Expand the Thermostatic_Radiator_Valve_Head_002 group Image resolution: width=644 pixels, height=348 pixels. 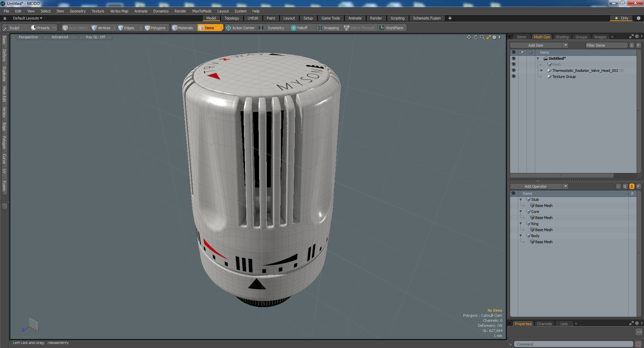click(x=542, y=71)
